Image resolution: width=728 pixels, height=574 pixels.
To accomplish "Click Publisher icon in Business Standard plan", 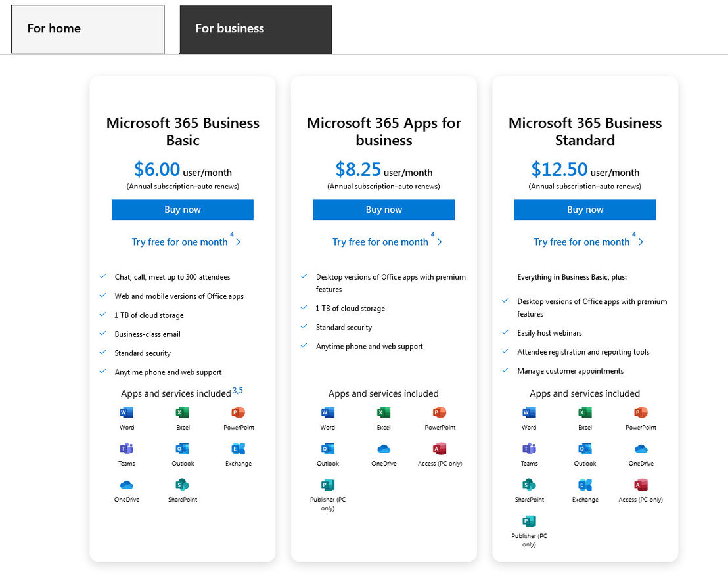I will [x=530, y=521].
